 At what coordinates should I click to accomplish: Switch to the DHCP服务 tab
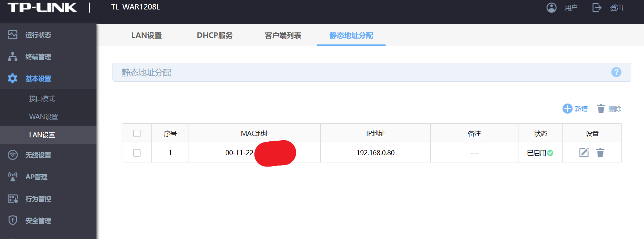(x=215, y=35)
